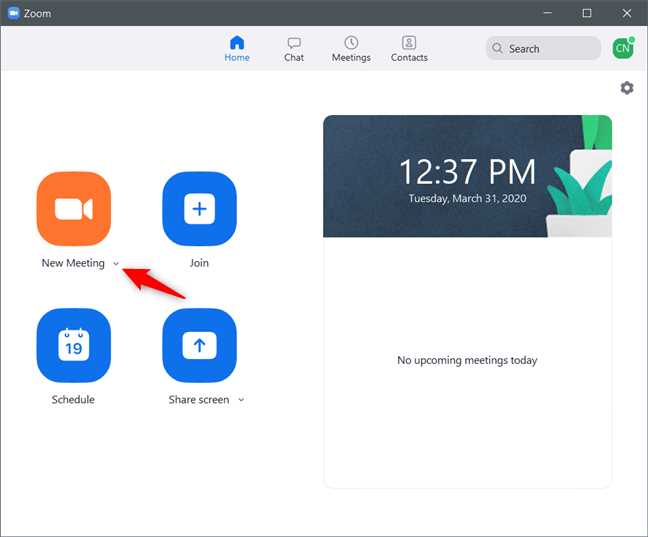The width and height of the screenshot is (648, 537).
Task: Click the search magnifier icon
Action: pos(497,48)
